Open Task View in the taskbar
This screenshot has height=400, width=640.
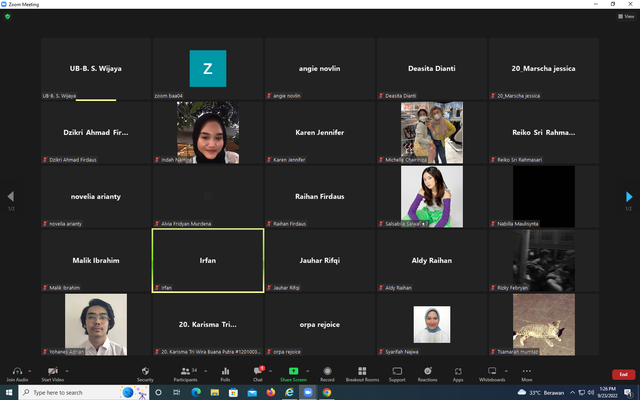177,392
